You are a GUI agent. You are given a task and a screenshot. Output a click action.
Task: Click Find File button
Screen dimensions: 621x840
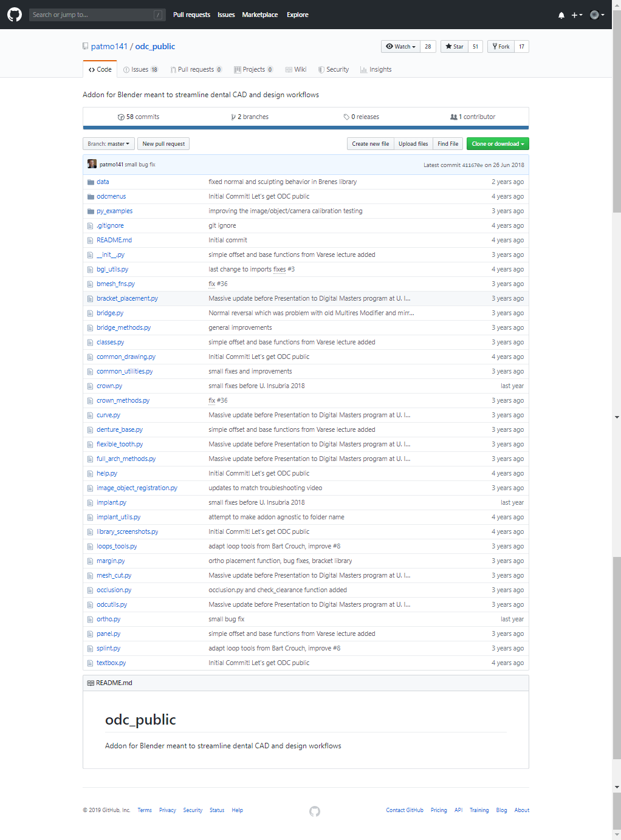pyautogui.click(x=448, y=144)
